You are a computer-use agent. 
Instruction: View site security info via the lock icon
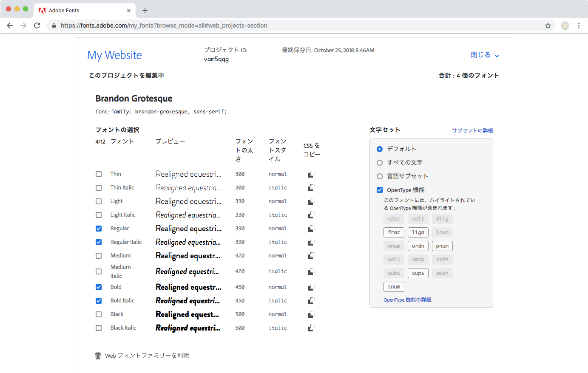point(54,25)
